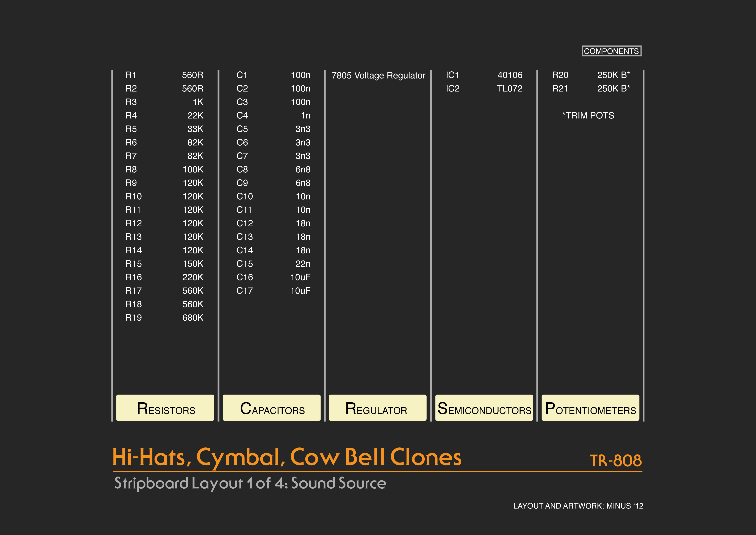Click the TR-808 label
The image size is (756, 535).
[x=616, y=460]
